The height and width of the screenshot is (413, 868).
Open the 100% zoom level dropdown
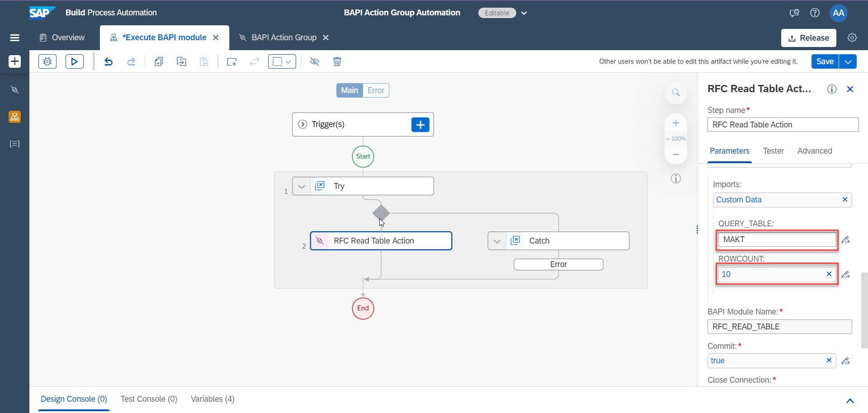[676, 139]
